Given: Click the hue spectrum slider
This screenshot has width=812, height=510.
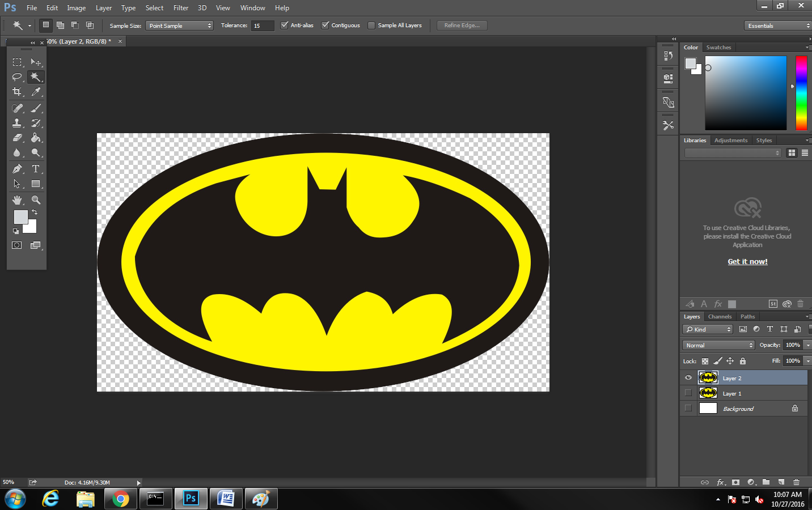Looking at the screenshot, I should [801, 93].
